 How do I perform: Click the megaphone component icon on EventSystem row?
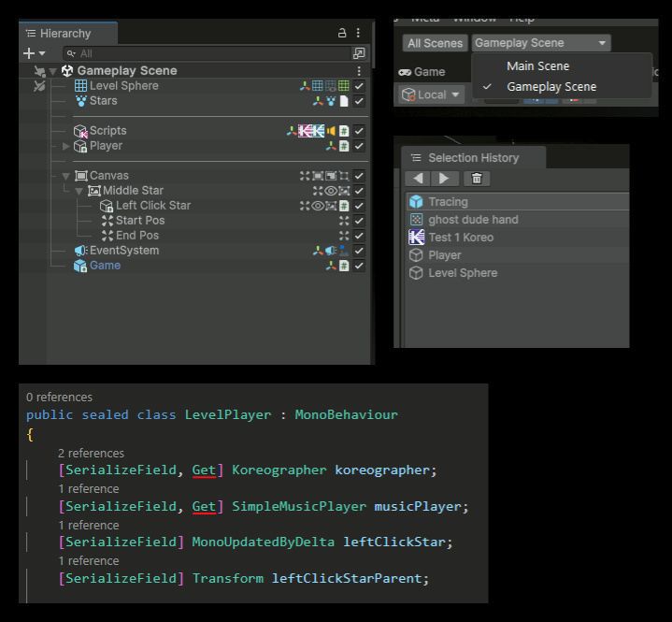331,251
